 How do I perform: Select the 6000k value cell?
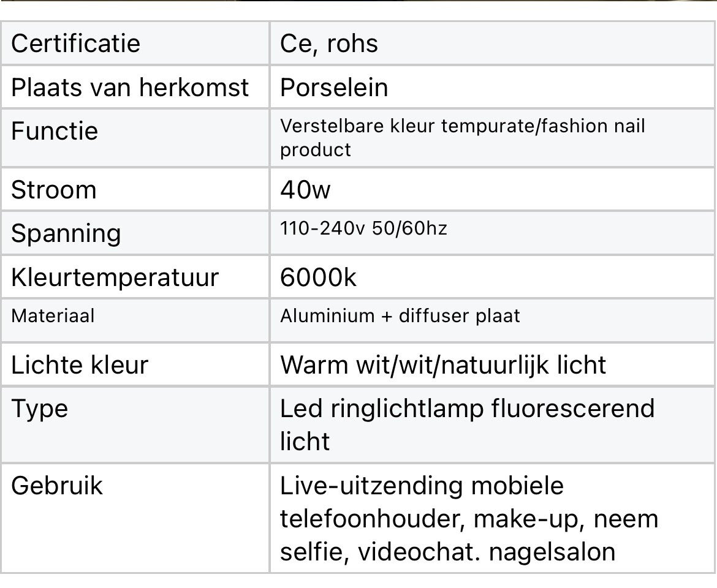tap(318, 277)
